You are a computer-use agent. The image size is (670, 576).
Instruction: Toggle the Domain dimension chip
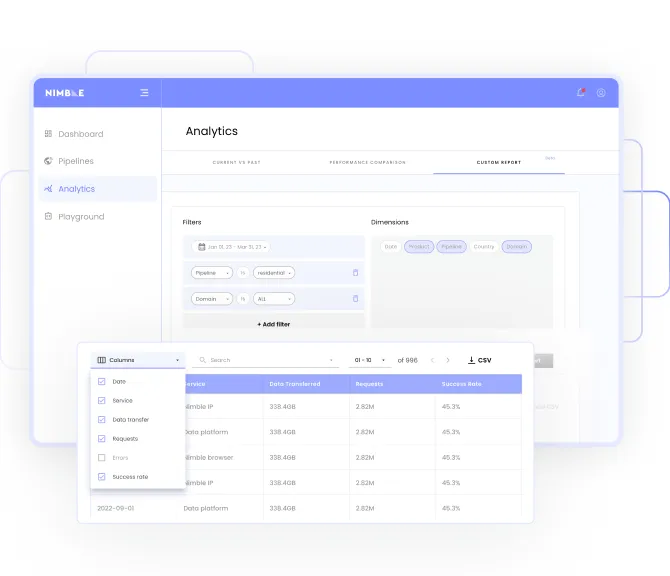tap(517, 247)
